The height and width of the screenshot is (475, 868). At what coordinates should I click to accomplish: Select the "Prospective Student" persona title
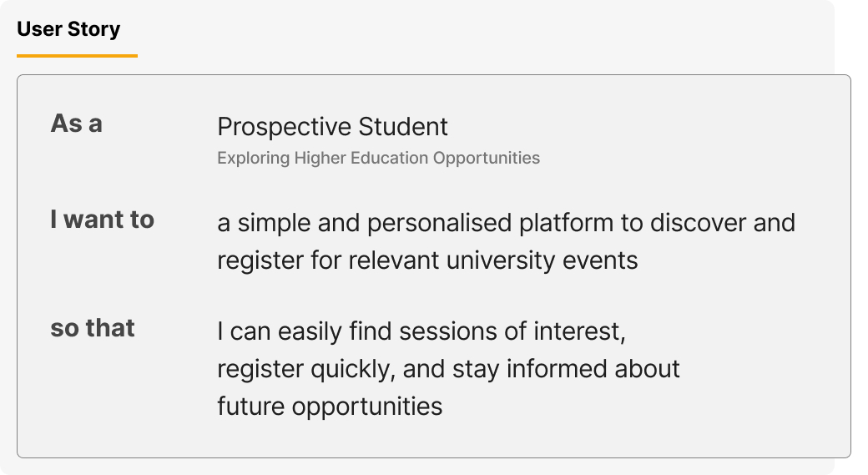[x=332, y=127]
